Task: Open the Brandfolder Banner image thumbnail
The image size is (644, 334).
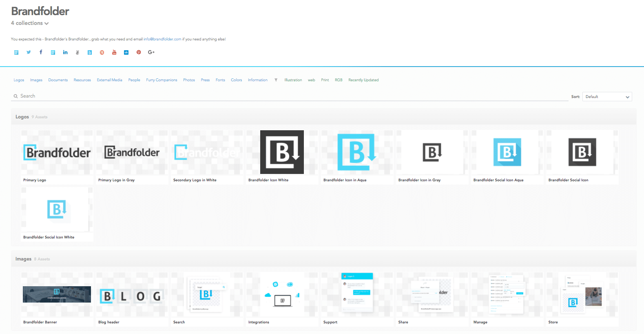Action: coord(57,294)
